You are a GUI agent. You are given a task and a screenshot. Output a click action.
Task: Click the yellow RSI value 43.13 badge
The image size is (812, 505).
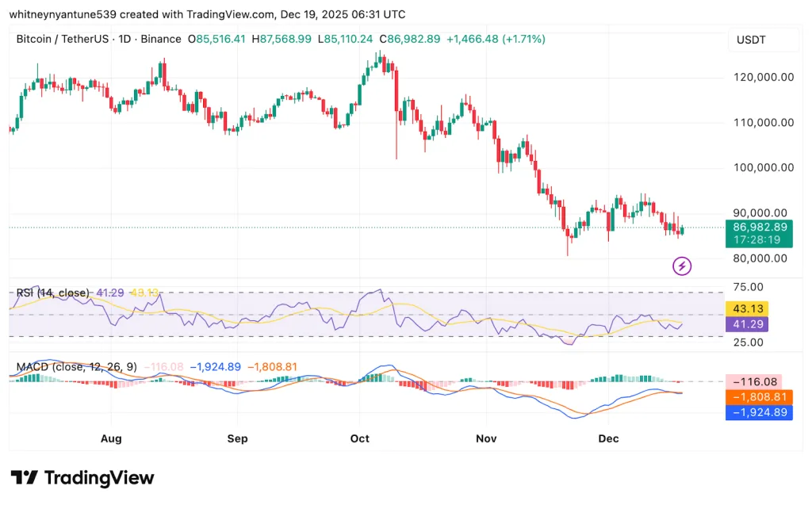coord(746,308)
